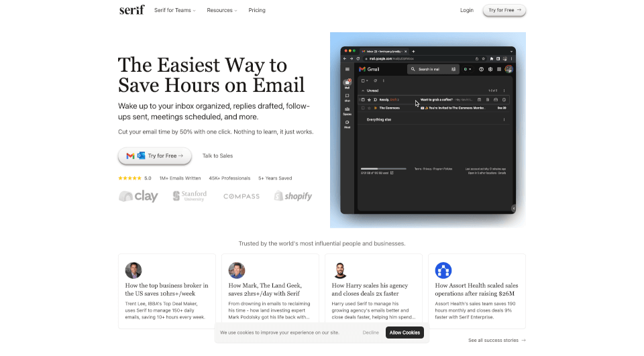Click the browser reload icon in demo

click(358, 59)
